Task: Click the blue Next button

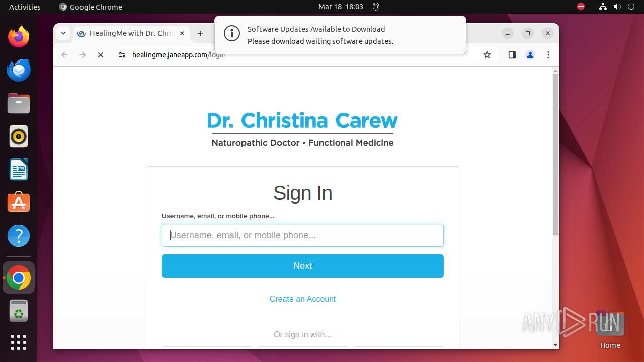Action: click(302, 266)
